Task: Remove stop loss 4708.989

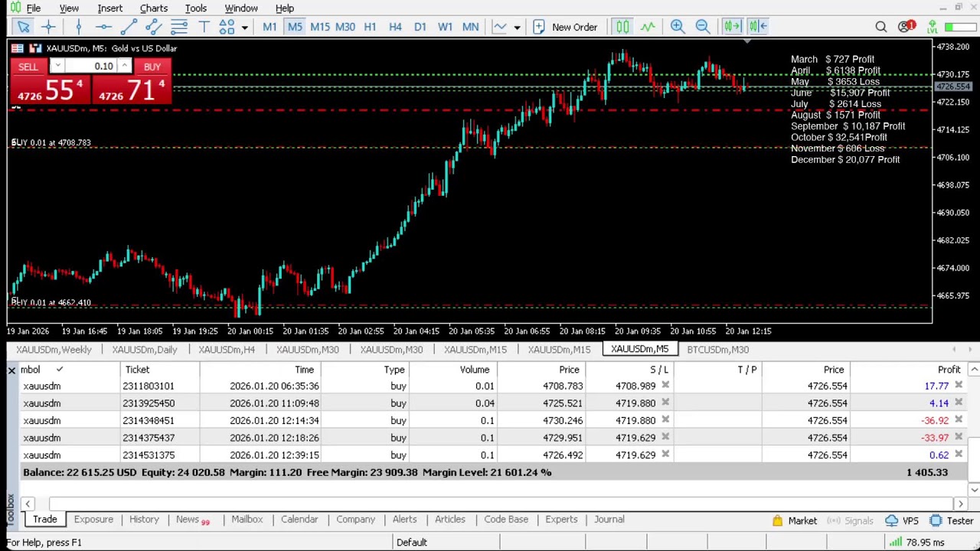Action: click(665, 386)
